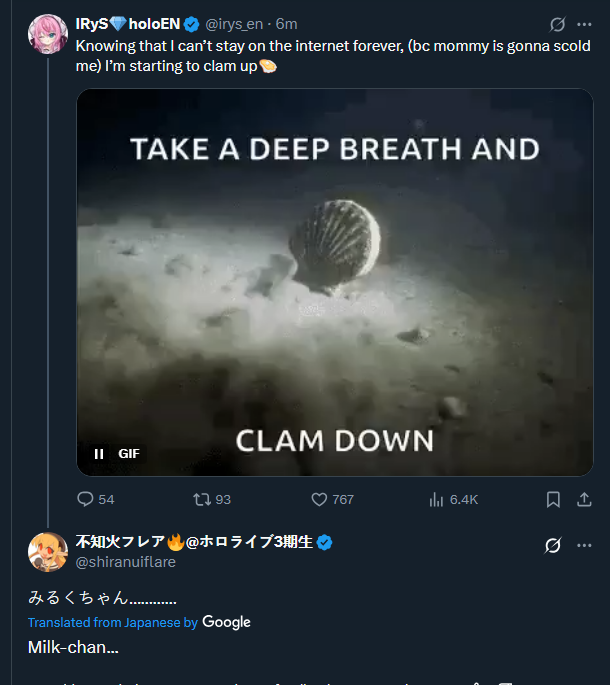Click the Grok icon on Shiranui Flare's reply
The width and height of the screenshot is (610, 685).
tap(552, 545)
